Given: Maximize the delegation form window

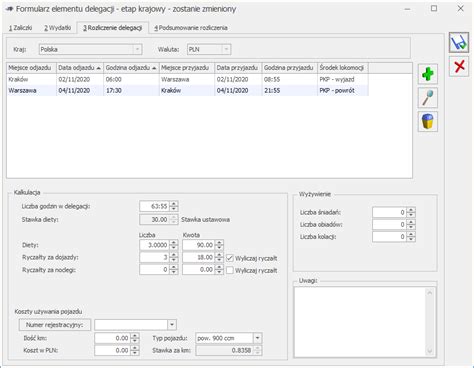Looking at the screenshot, I should 434,8.
